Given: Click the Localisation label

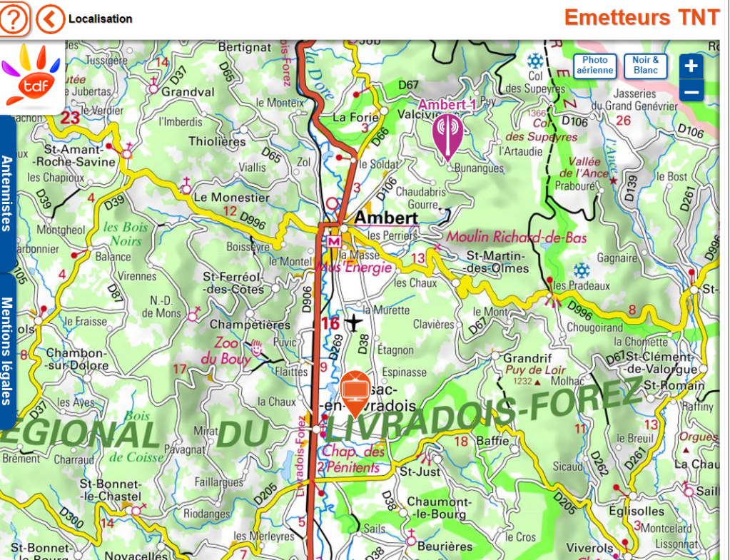Looking at the screenshot, I should point(100,19).
